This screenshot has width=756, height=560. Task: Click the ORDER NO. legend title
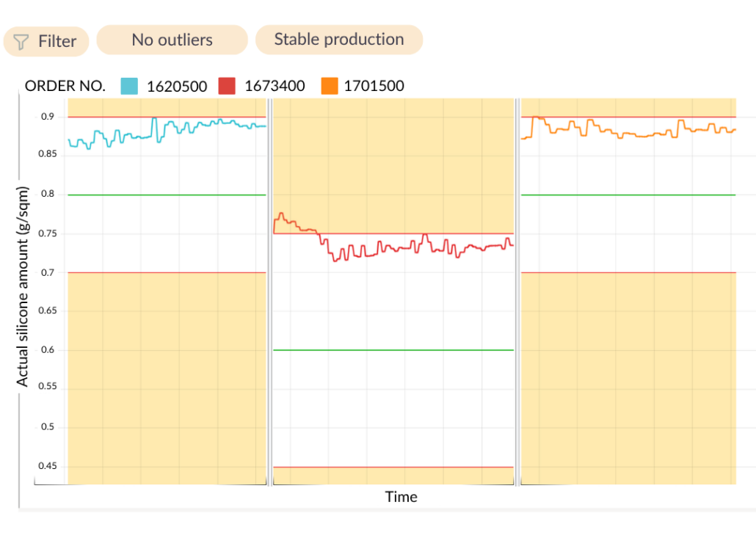point(65,86)
